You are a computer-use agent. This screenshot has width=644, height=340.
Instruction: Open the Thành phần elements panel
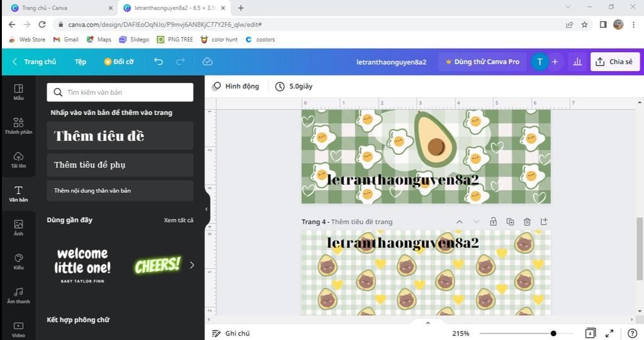pos(18,126)
